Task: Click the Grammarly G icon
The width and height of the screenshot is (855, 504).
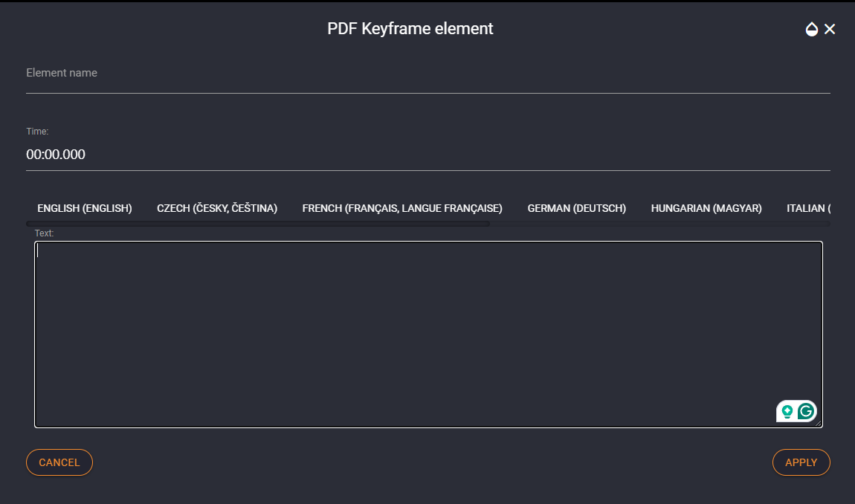Action: pos(806,411)
